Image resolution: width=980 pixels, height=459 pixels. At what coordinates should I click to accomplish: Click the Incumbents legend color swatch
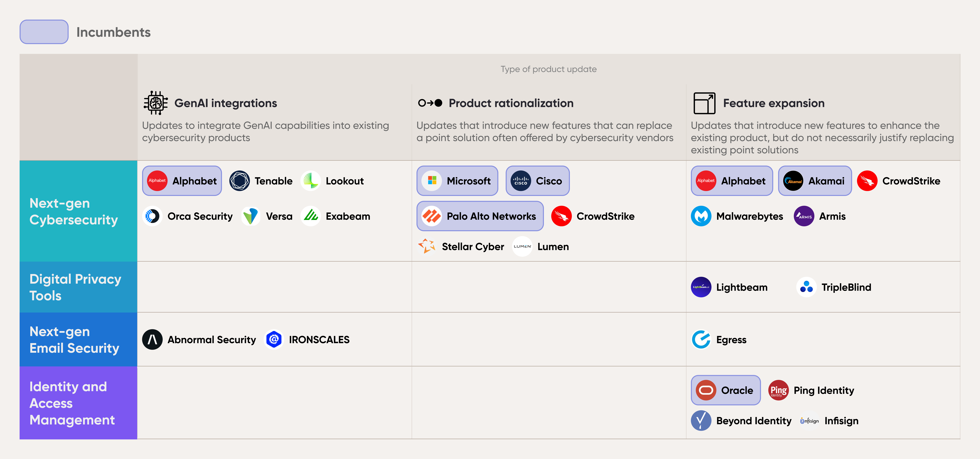(x=44, y=32)
